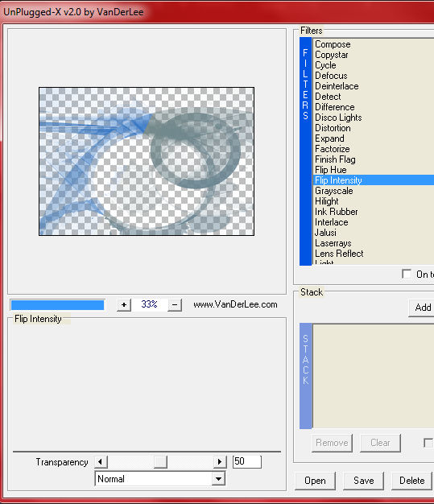Click the www.VanDerLee.com link
Viewport: 434px width, 504px height.
(235, 304)
